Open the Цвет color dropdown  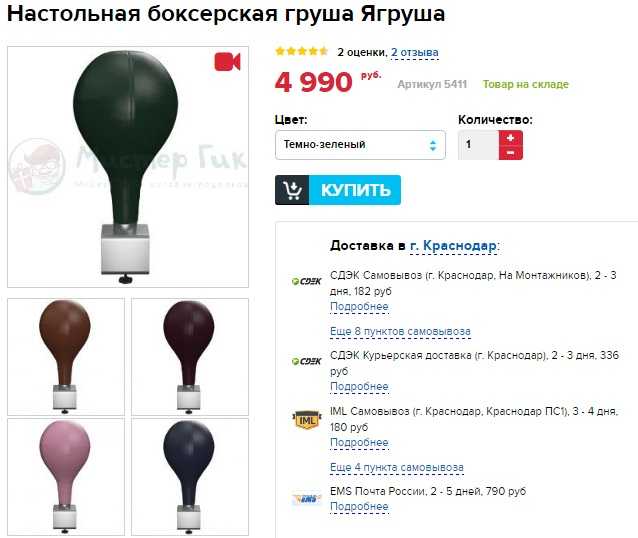pyautogui.click(x=360, y=145)
